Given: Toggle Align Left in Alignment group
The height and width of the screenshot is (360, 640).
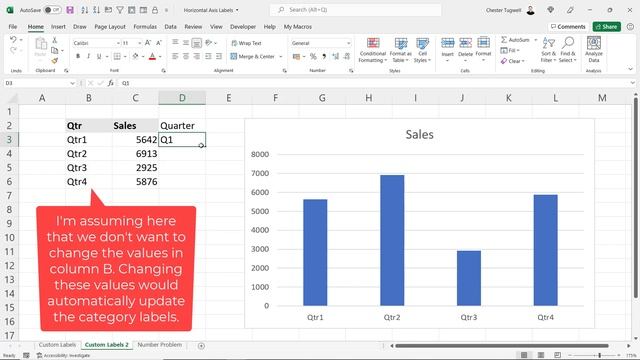Looking at the screenshot, I should click(175, 56).
